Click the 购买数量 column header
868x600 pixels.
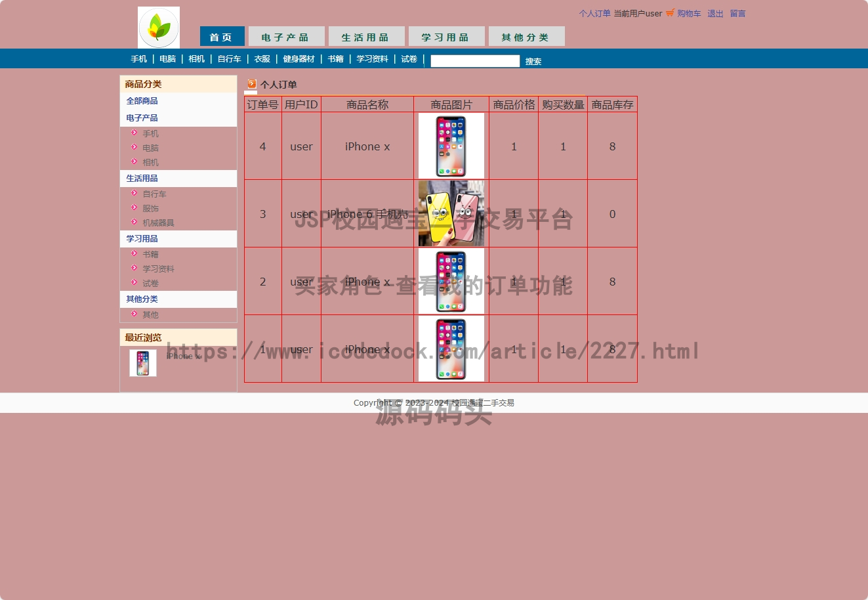coord(563,104)
